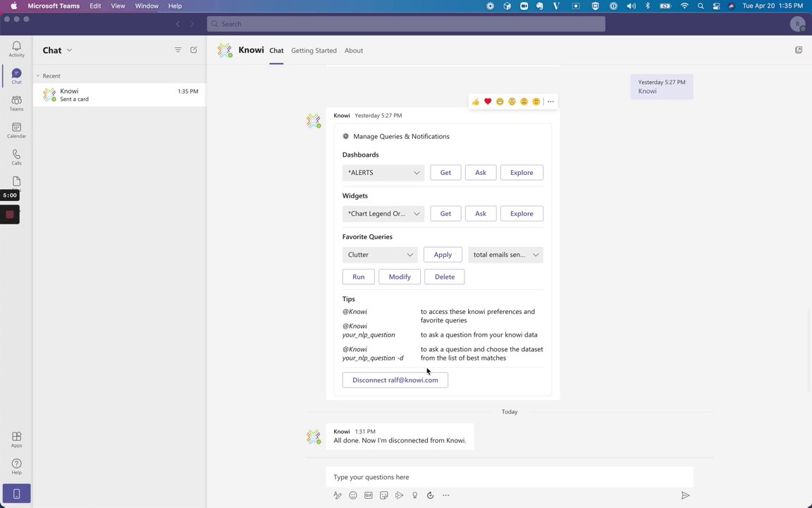React with thumbs up emoji
812x508 pixels.
click(475, 102)
